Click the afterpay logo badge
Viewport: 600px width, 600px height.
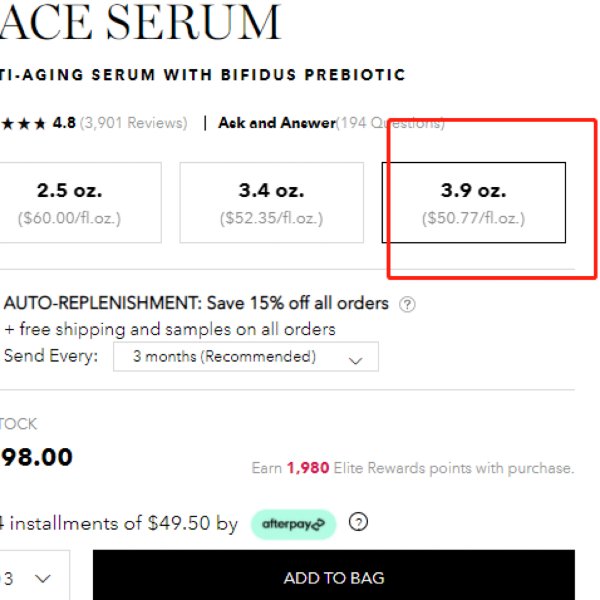pos(293,524)
